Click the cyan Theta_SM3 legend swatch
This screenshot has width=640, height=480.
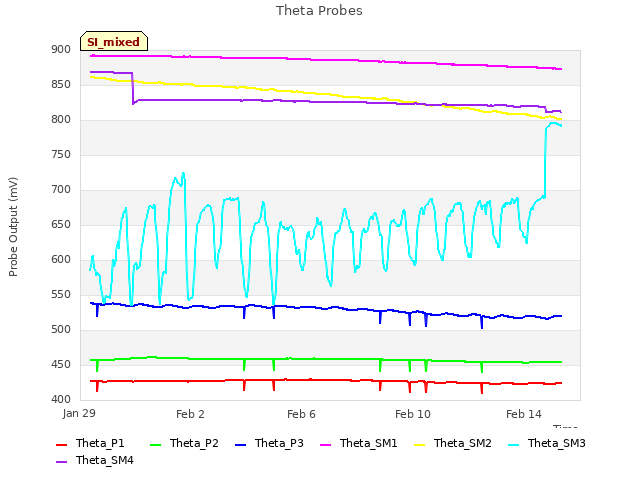tap(513, 444)
